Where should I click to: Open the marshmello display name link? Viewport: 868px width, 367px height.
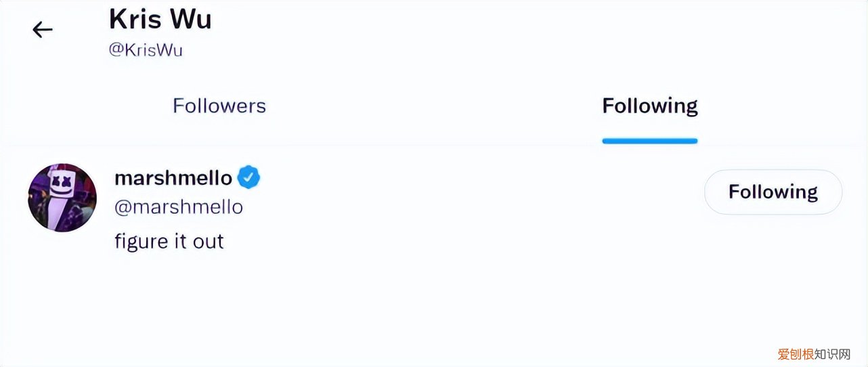(173, 178)
